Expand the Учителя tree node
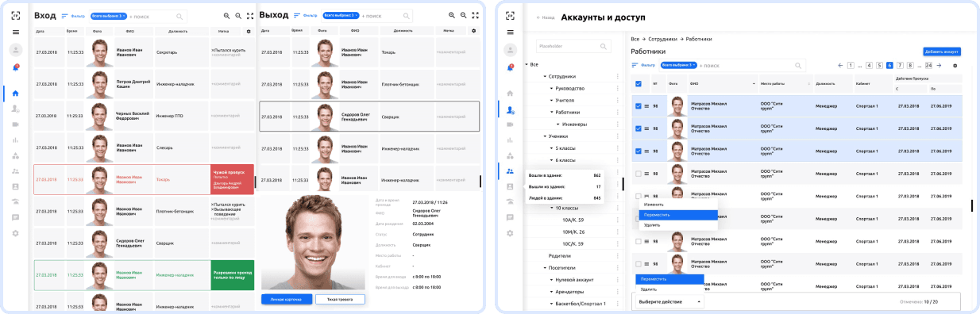Screen dimensions: 980x314 (552, 101)
